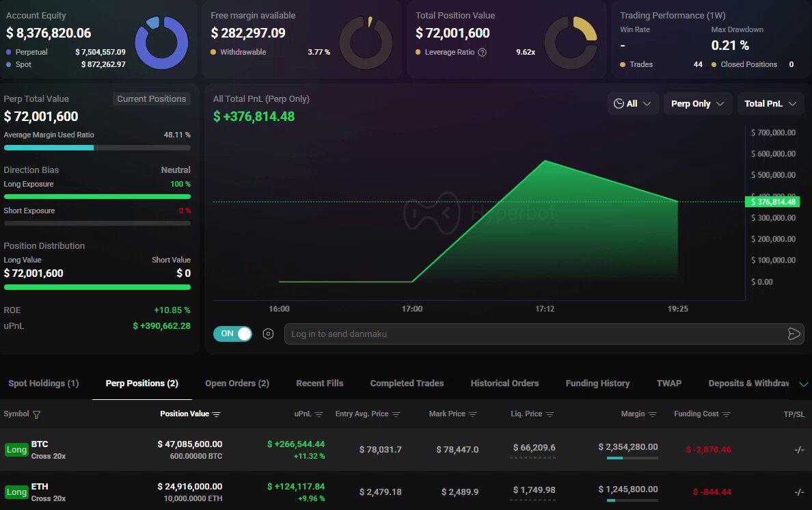Open the All time range dropdown

632,103
